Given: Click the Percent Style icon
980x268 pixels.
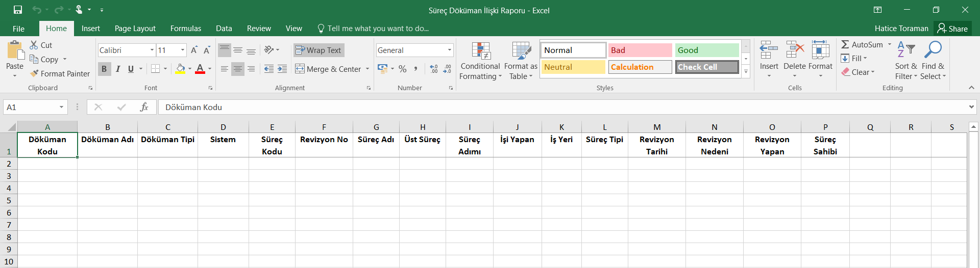Looking at the screenshot, I should (403, 69).
